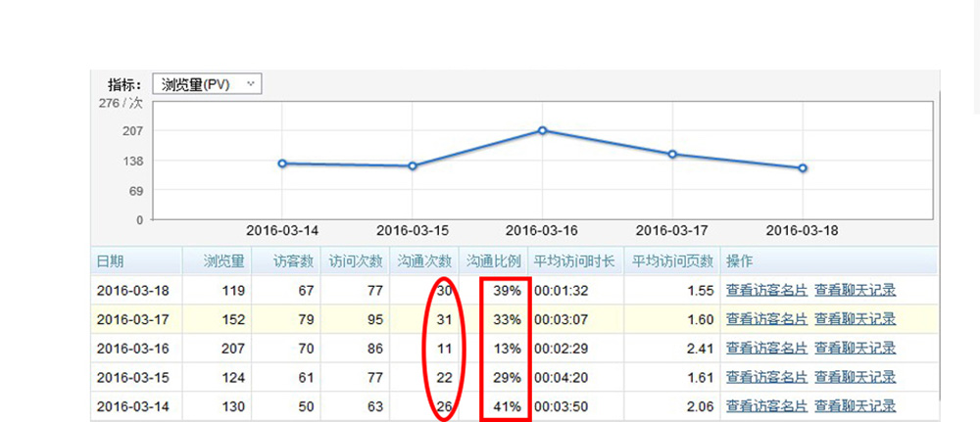Click the chart data point for 2016-03-14
The width and height of the screenshot is (980, 422).
(282, 164)
